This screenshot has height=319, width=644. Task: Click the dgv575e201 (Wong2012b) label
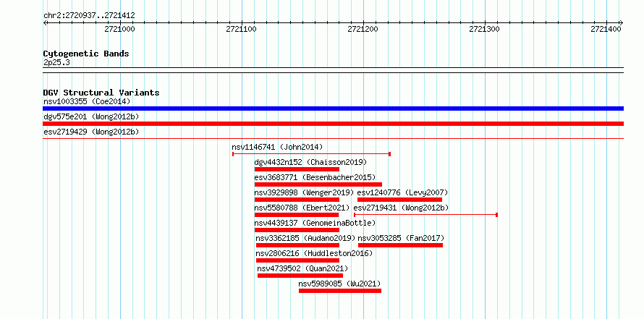coord(91,116)
